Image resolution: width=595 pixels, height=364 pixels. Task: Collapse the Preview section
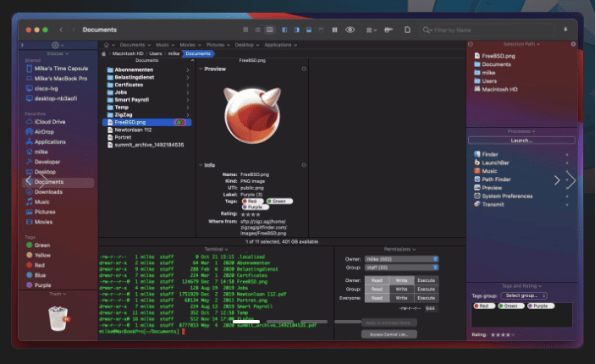pyautogui.click(x=201, y=69)
